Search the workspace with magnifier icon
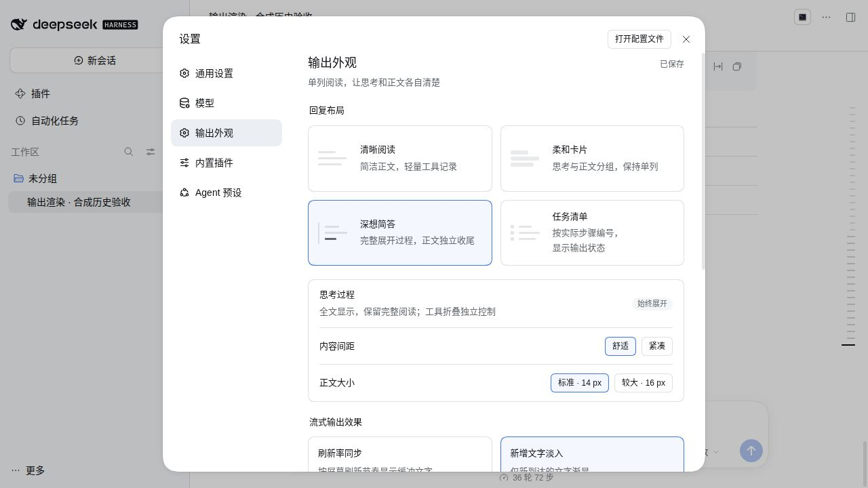868x488 pixels. [129, 152]
